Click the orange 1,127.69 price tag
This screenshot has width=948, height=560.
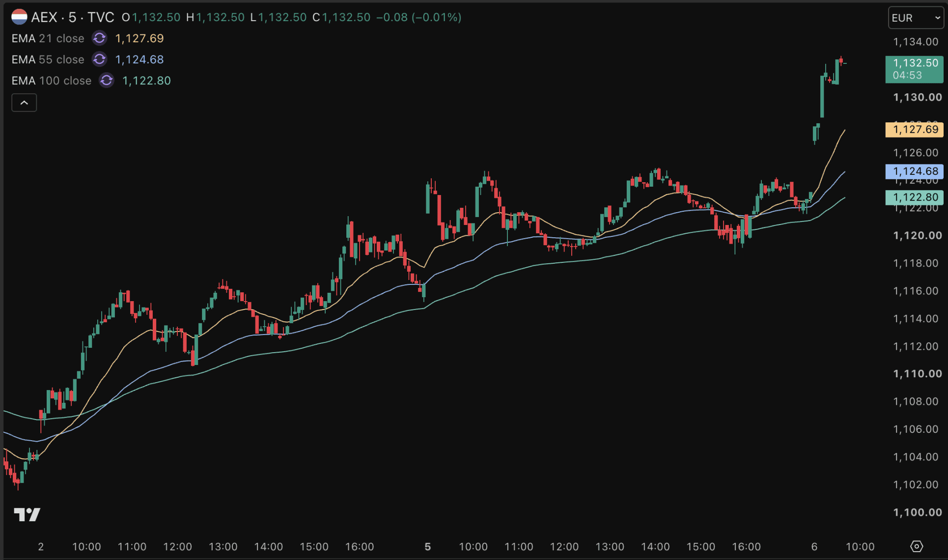[915, 130]
